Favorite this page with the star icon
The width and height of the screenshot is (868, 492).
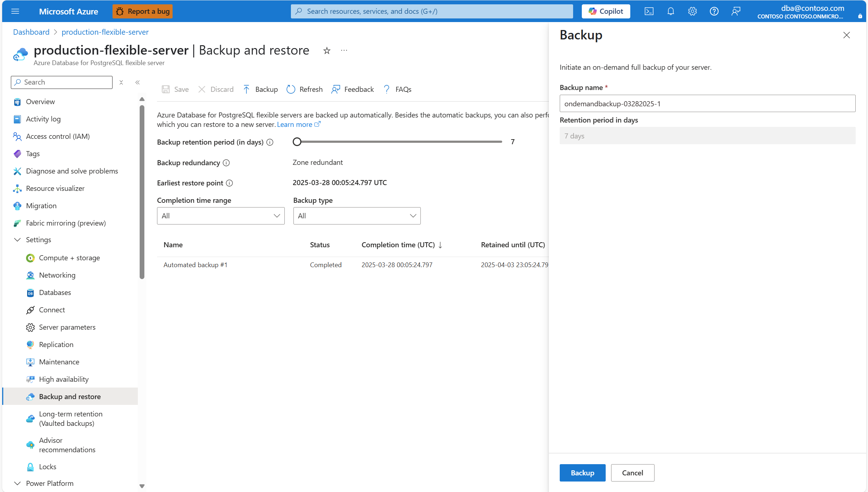(x=327, y=51)
